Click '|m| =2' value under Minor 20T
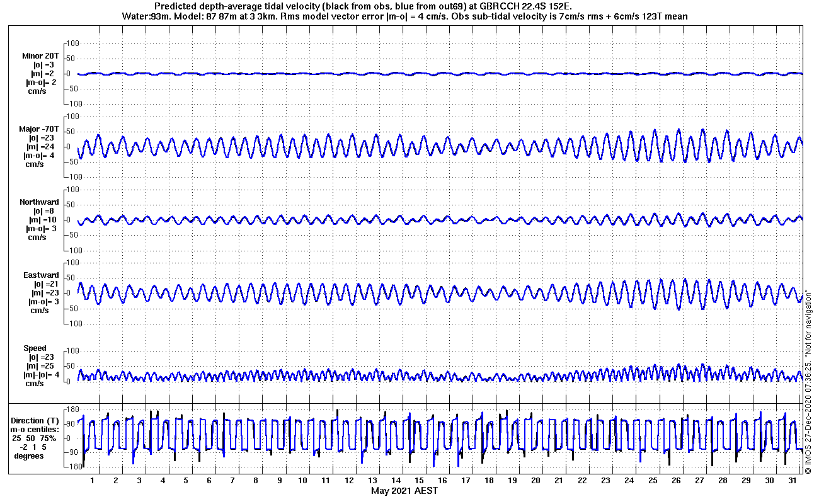The height and width of the screenshot is (504, 819). click(x=43, y=74)
